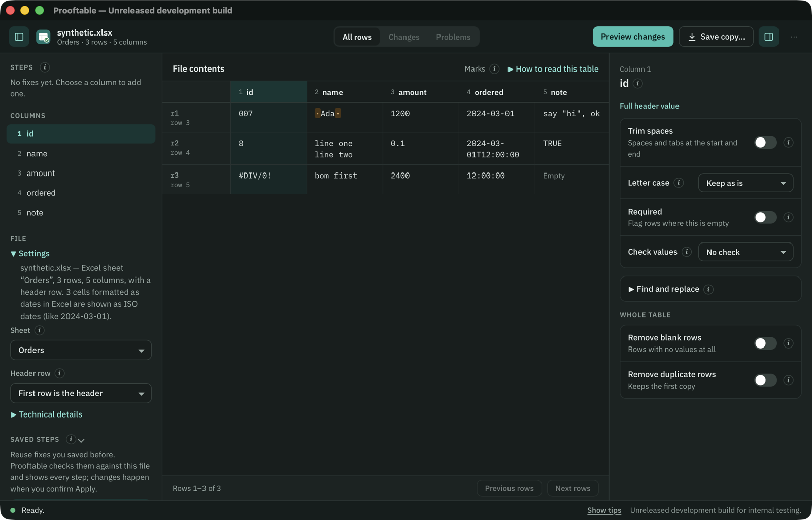Turn on the Required toggle
The image size is (812, 520).
[x=765, y=217]
